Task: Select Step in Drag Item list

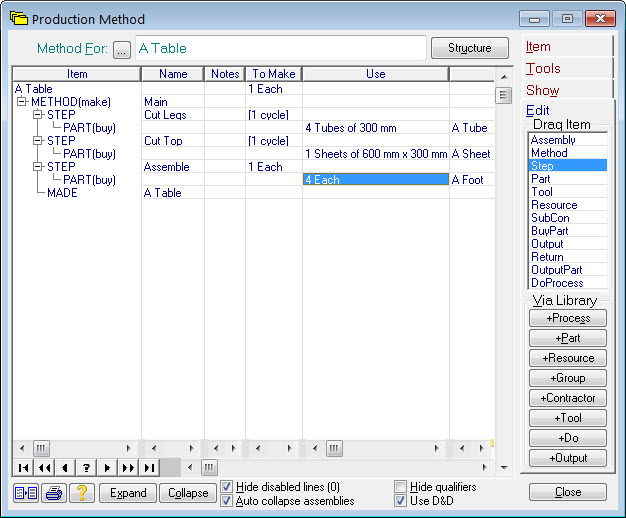Action: (568, 166)
